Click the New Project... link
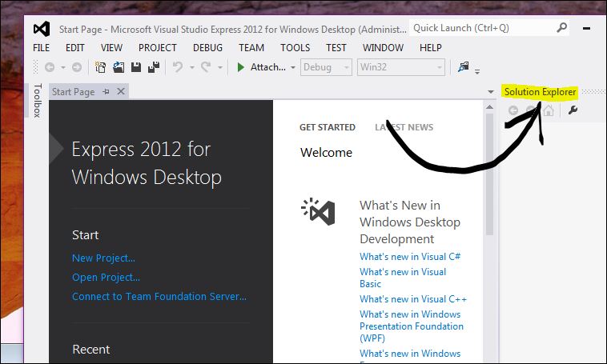Viewport: 607px width, 364px height. [x=103, y=258]
